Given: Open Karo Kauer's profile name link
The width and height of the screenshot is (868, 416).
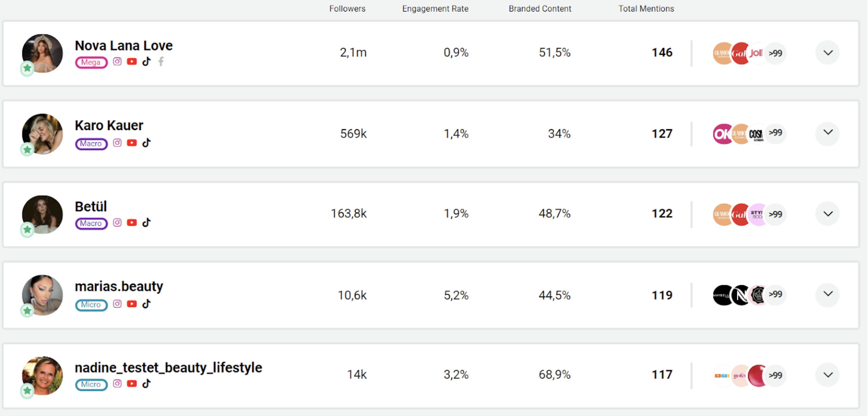Looking at the screenshot, I should click(109, 125).
